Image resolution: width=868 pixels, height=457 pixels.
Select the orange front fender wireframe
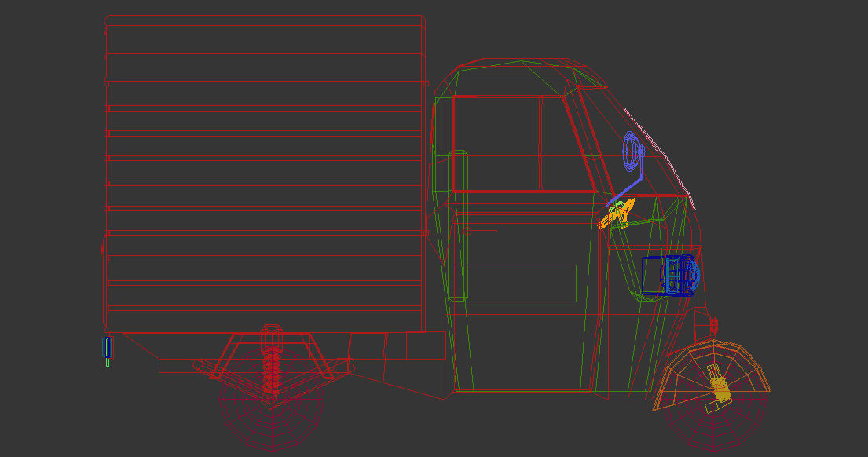(712, 374)
